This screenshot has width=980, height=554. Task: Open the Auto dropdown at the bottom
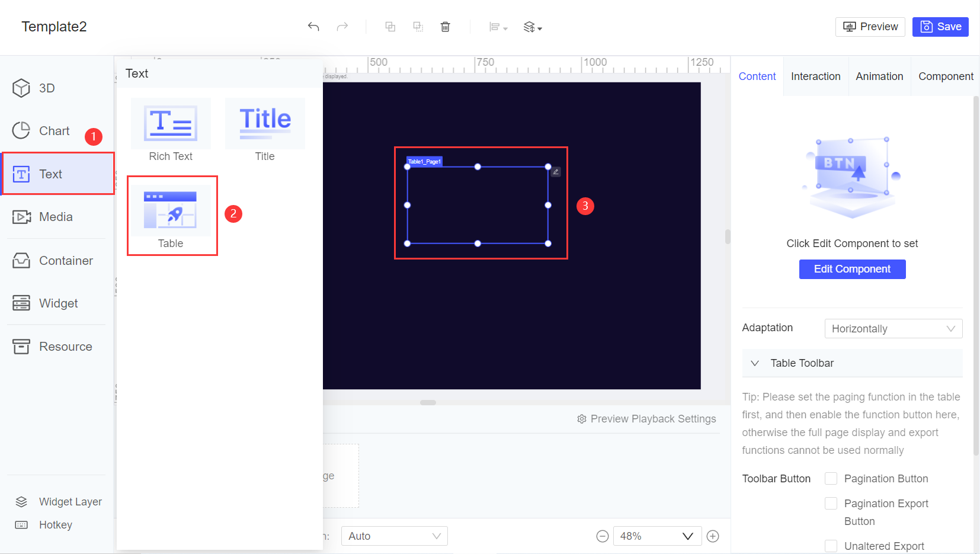394,536
